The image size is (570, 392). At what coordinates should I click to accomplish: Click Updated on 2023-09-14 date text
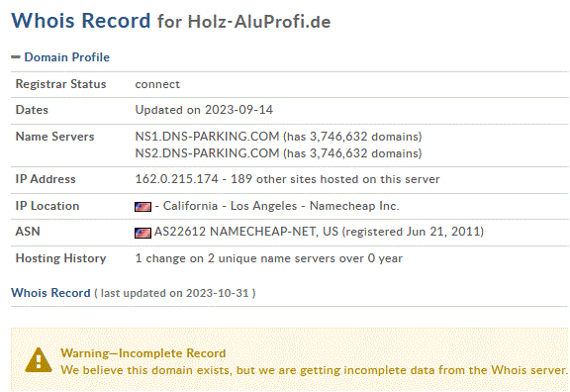(x=204, y=110)
